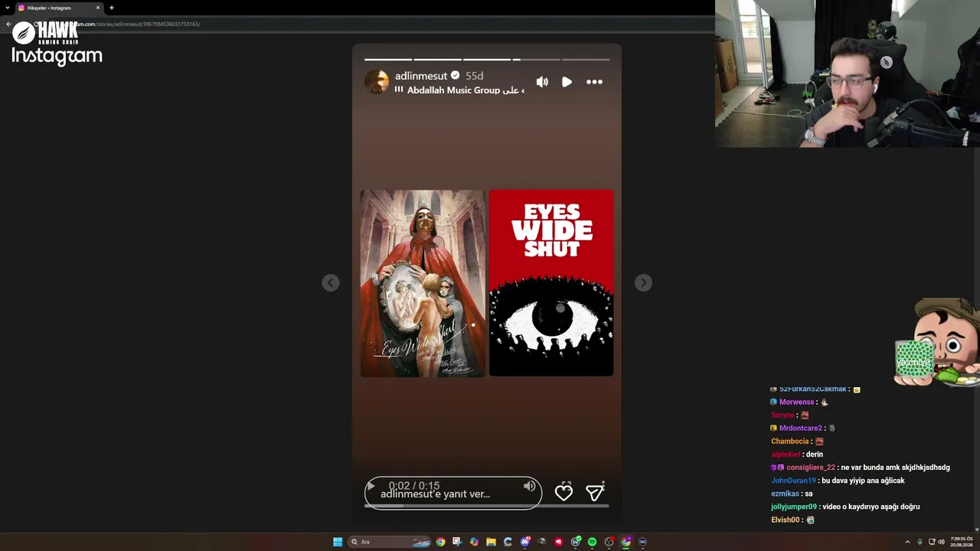This screenshot has width=980, height=551.
Task: Mute the story audio with the speaker icon
Action: coord(542,82)
